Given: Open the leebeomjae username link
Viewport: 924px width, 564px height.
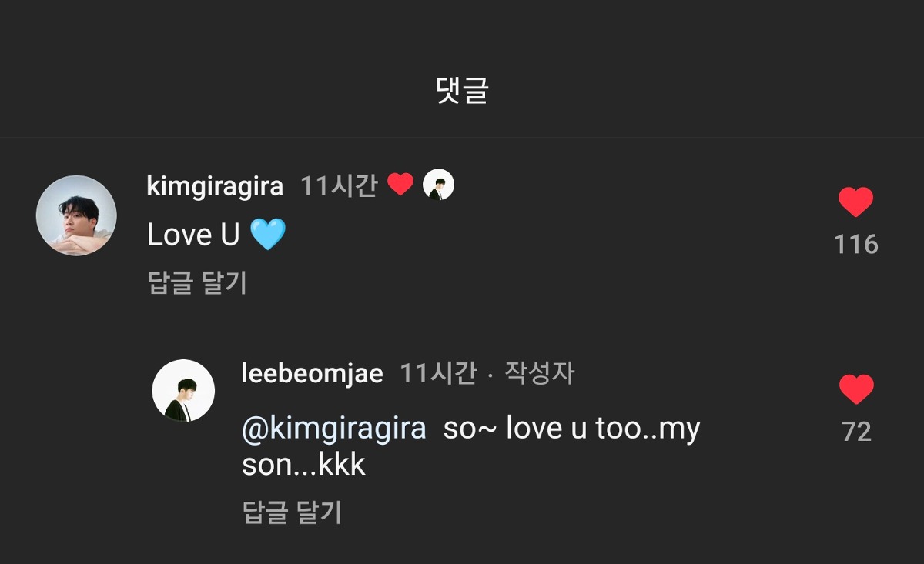Looking at the screenshot, I should 312,374.
